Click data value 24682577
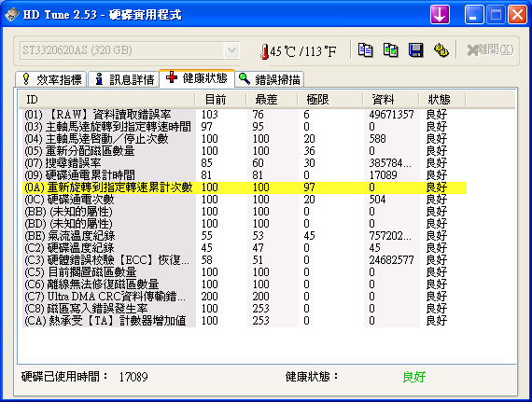532x402 pixels. tap(392, 260)
